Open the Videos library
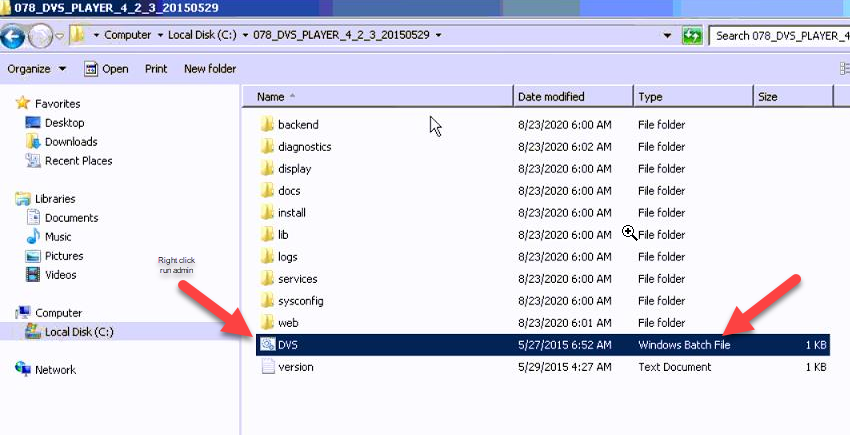Screen dimensions: 852x435 tap(60, 275)
